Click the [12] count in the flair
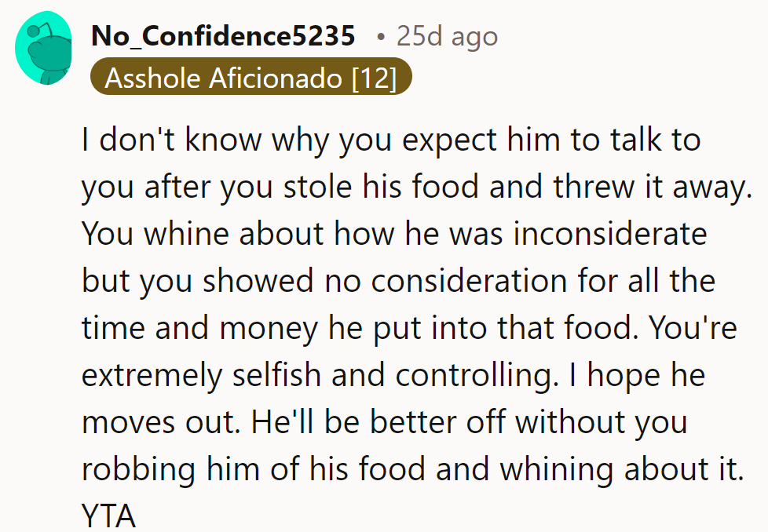The image size is (768, 532). pos(374,78)
